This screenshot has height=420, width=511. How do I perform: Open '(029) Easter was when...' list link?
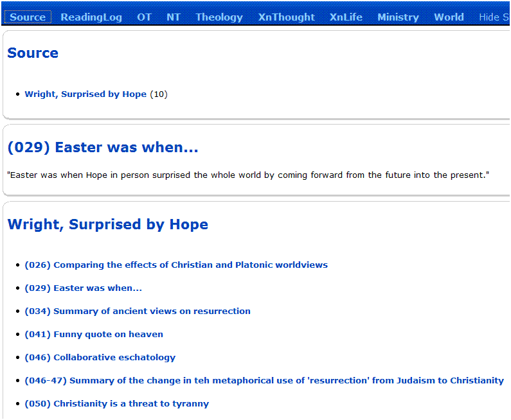84,288
